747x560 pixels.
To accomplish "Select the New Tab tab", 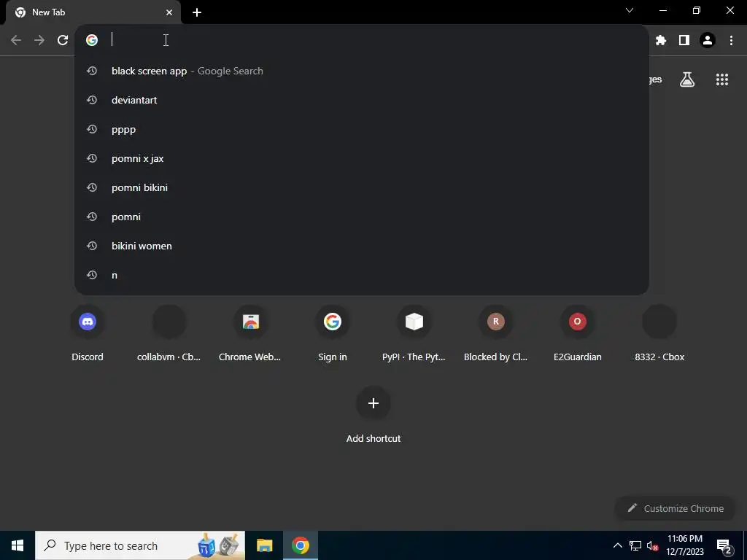I will click(93, 12).
